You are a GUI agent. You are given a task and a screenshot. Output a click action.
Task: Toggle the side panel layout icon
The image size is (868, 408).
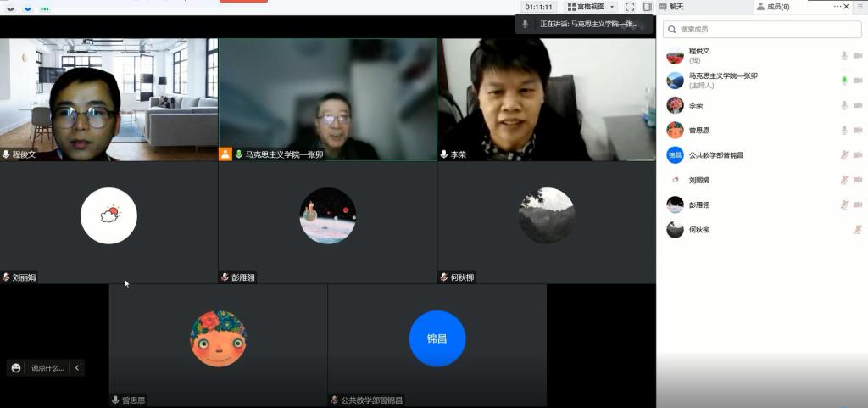[647, 7]
